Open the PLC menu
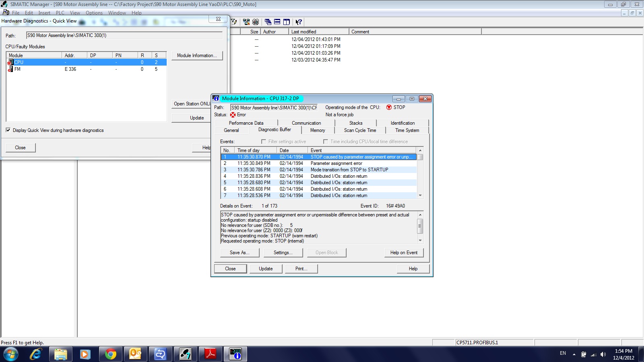 coord(60,13)
